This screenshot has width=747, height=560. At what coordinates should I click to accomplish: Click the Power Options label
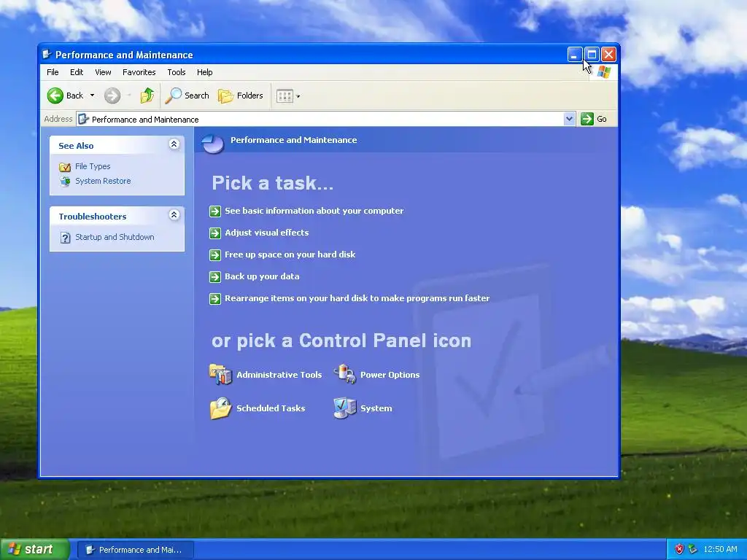[x=390, y=375]
